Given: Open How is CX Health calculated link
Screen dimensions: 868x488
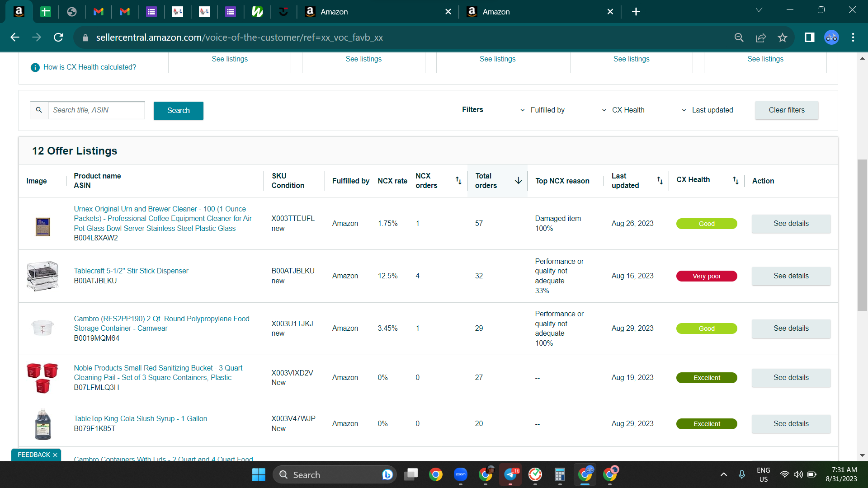Looking at the screenshot, I should coord(90,67).
